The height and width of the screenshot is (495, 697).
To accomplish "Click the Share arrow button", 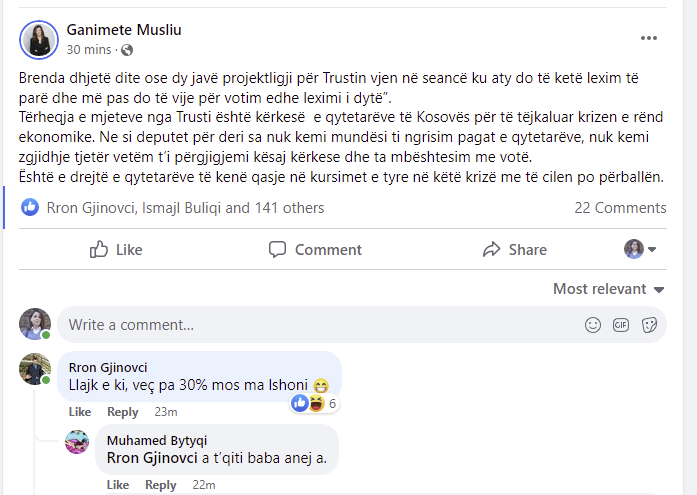I will [x=514, y=249].
